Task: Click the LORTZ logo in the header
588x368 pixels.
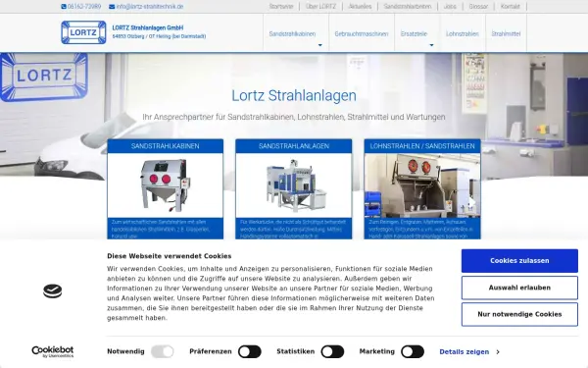Action: click(83, 32)
